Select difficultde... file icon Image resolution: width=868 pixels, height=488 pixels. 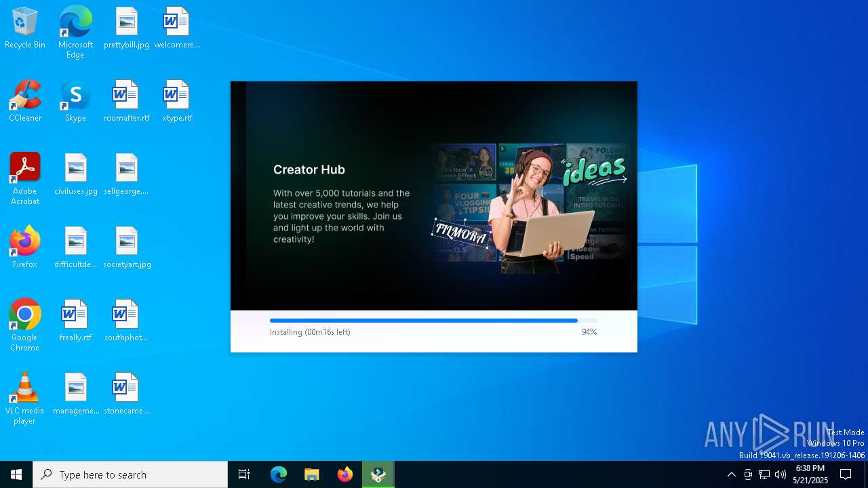75,248
